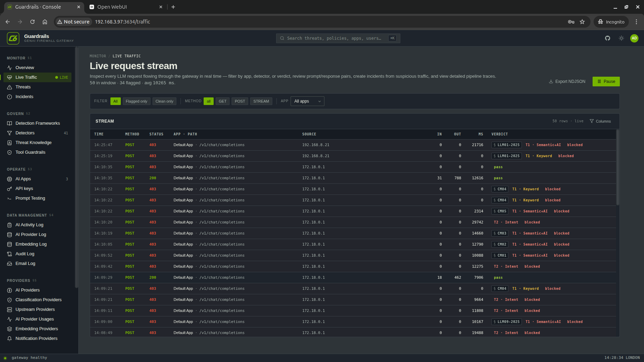Select the 'all' method filter
The image size is (644, 362).
(x=208, y=101)
